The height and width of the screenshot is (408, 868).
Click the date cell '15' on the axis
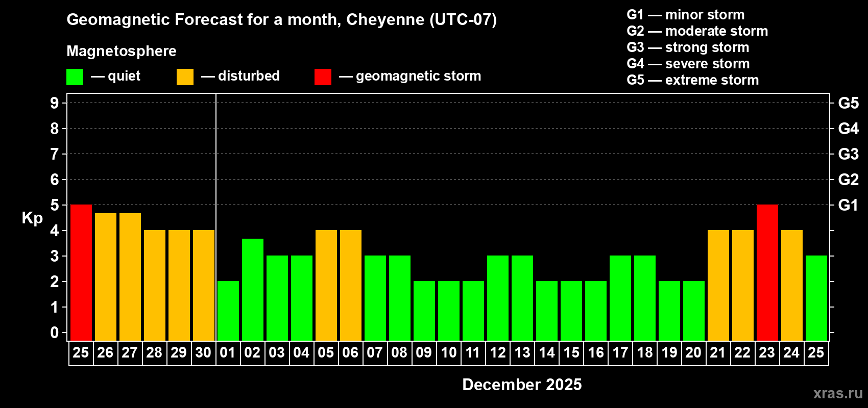tap(571, 353)
